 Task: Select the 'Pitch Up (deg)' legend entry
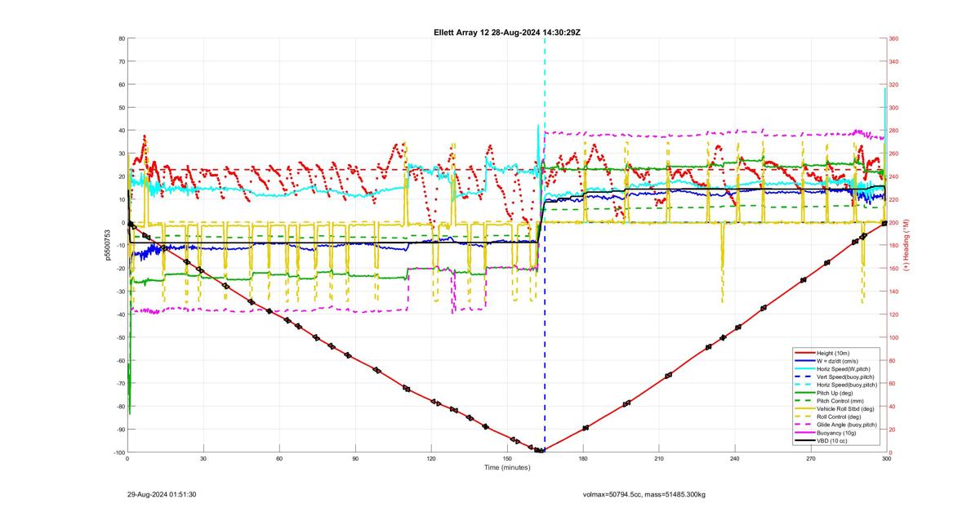click(x=835, y=393)
